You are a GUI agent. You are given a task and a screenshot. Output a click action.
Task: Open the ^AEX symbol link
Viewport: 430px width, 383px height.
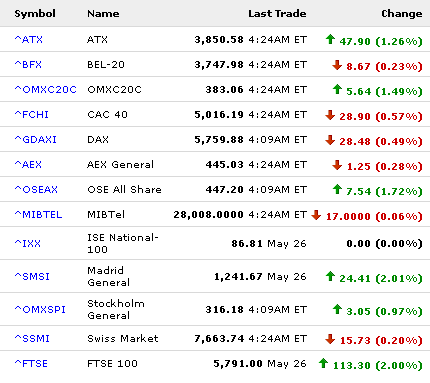28,164
